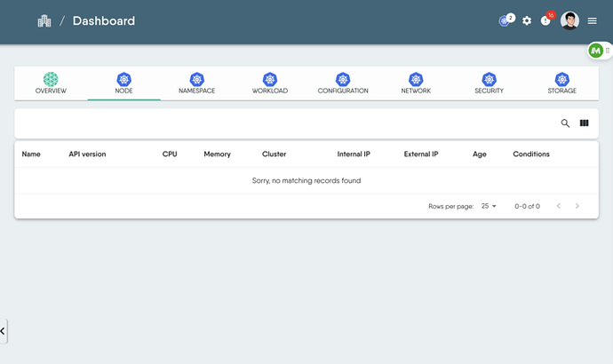Expand the rows per page dropdown
Screen dimensions: 613x364
tap(489, 206)
